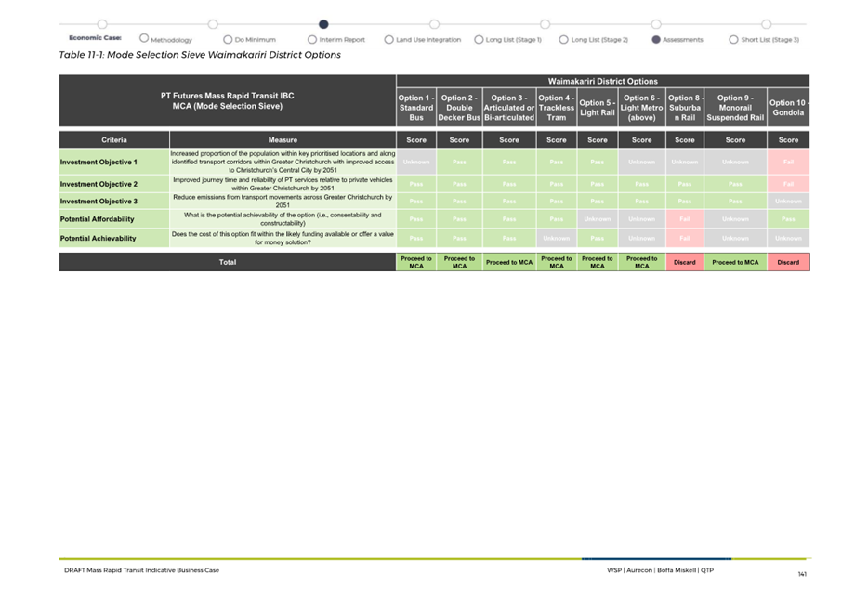Click 'Proceed to MCA' total under Option 3

point(509,262)
